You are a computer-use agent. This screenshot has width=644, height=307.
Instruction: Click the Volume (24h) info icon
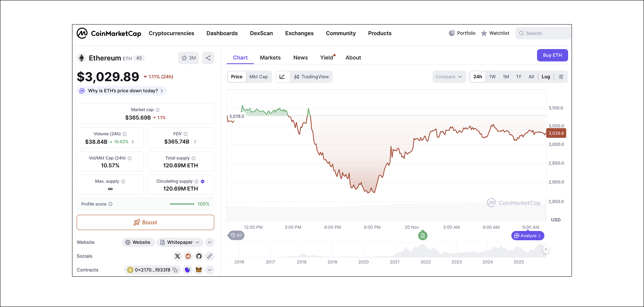(125, 134)
